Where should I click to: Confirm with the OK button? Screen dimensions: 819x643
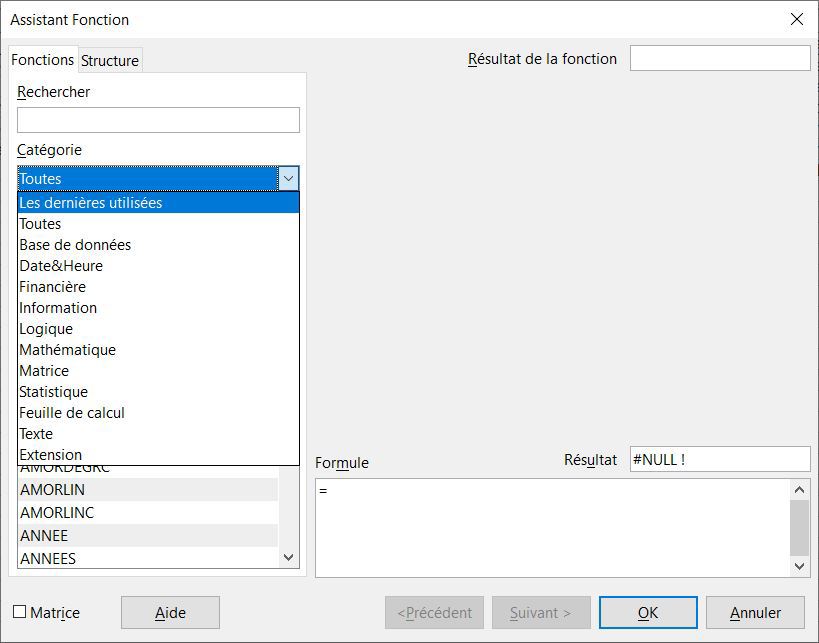tap(648, 612)
